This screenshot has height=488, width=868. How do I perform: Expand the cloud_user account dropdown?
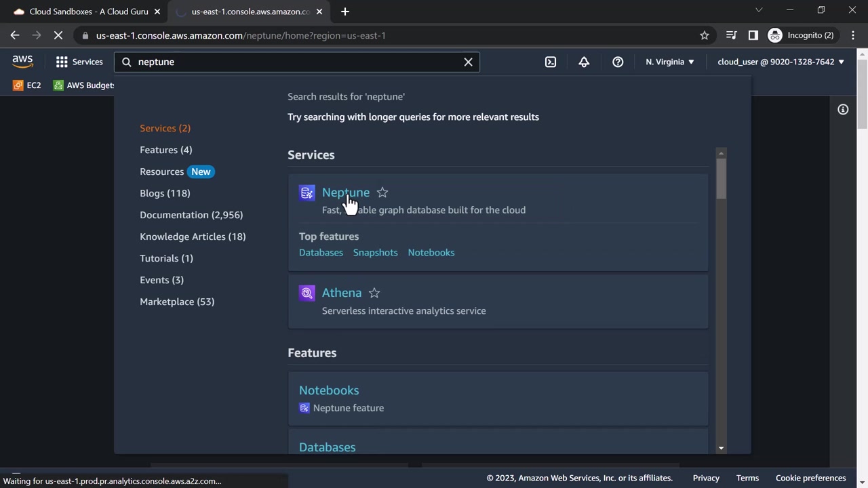coord(781,62)
